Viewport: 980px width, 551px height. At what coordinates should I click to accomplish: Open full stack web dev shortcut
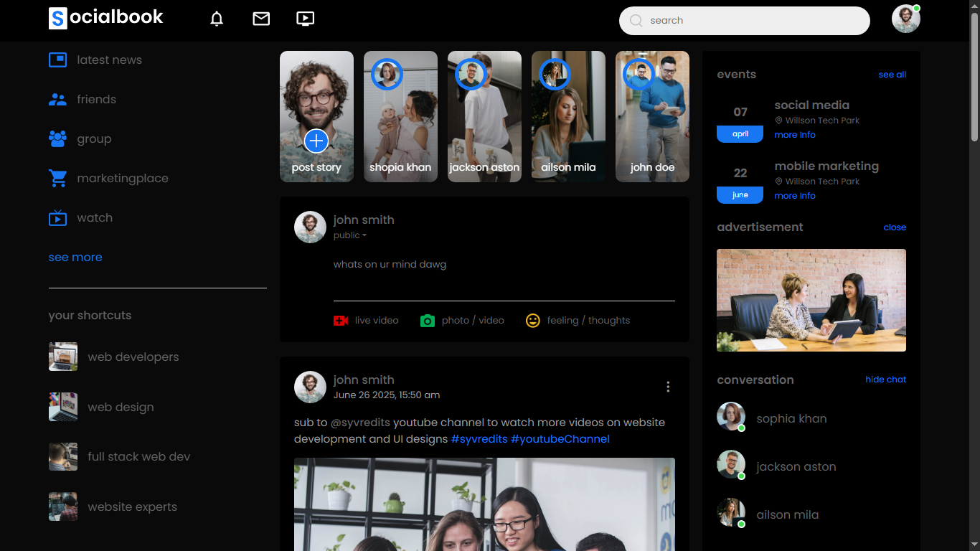139,456
